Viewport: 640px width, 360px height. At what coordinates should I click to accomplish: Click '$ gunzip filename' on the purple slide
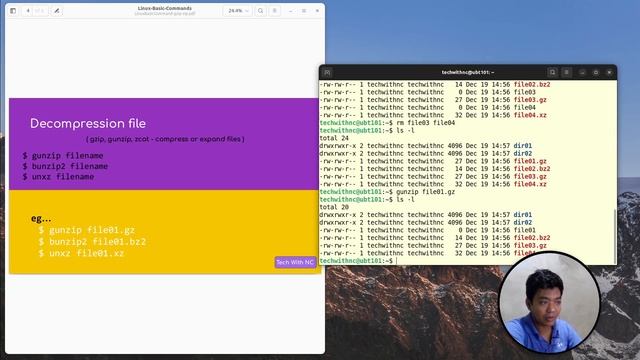point(63,156)
